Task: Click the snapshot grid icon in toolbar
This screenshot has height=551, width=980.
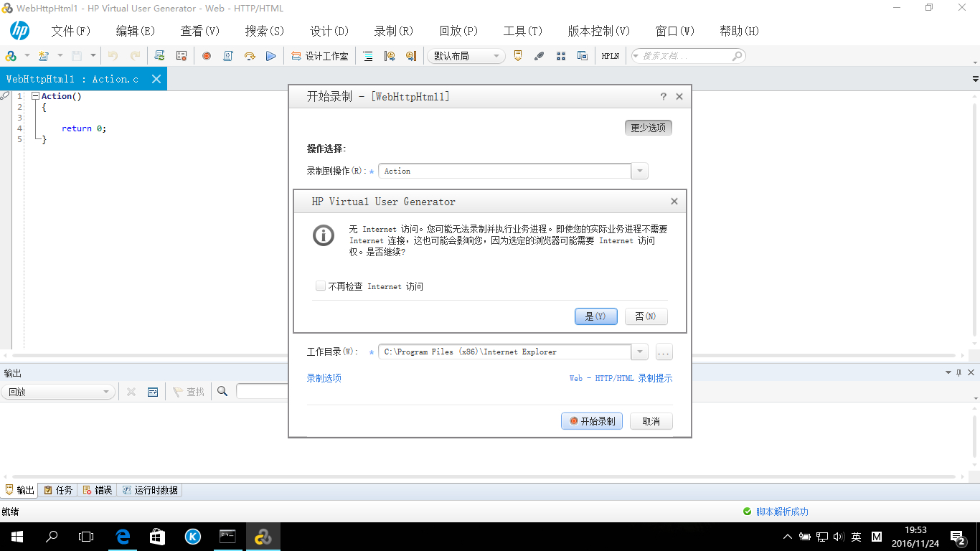Action: 561,56
